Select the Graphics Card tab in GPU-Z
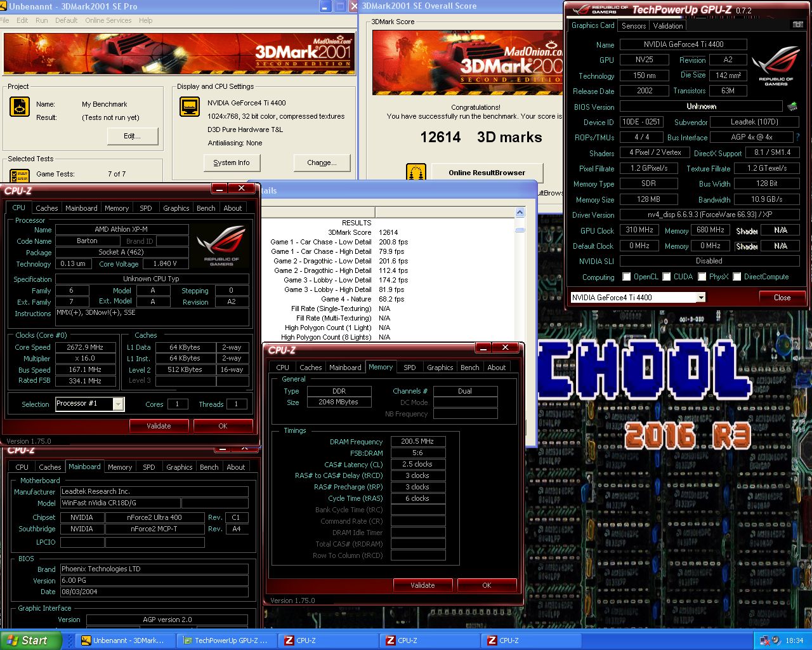812x650 pixels. [x=593, y=25]
